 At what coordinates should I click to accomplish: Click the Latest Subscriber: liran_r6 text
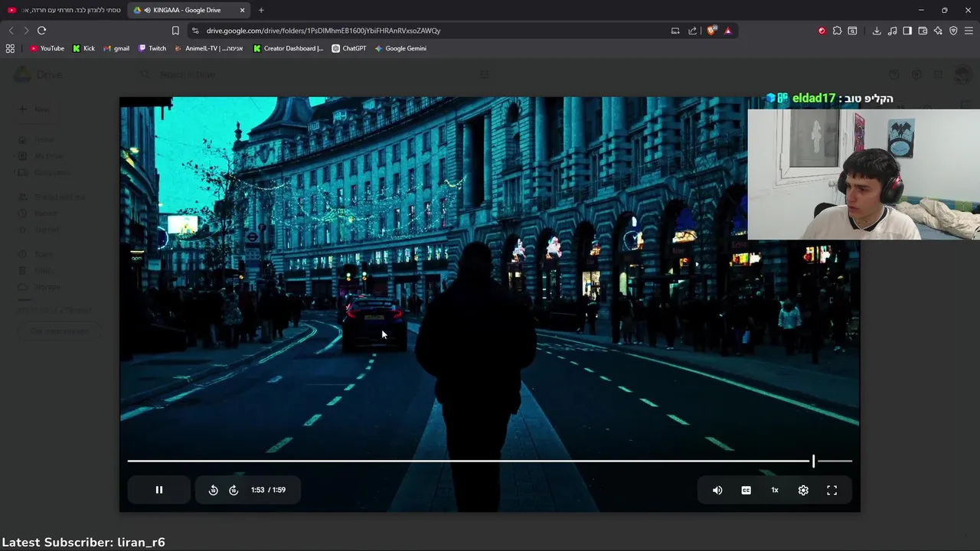click(83, 542)
